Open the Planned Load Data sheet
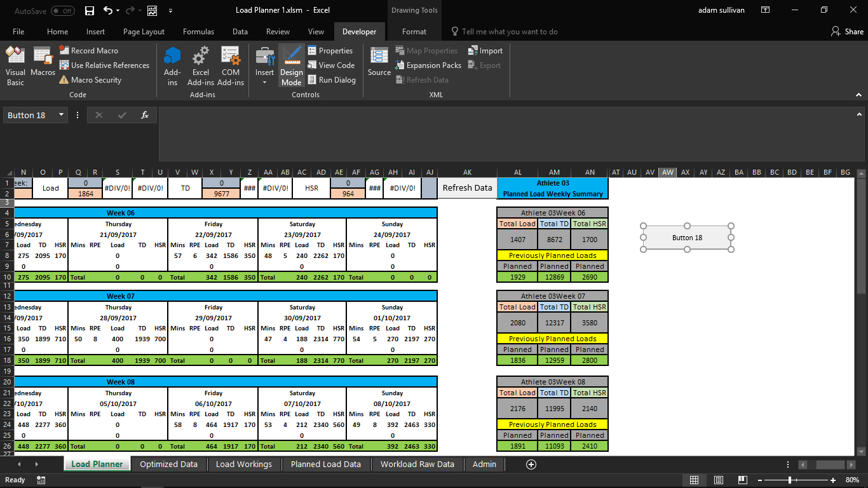Screen dimensions: 868x488 click(325, 464)
